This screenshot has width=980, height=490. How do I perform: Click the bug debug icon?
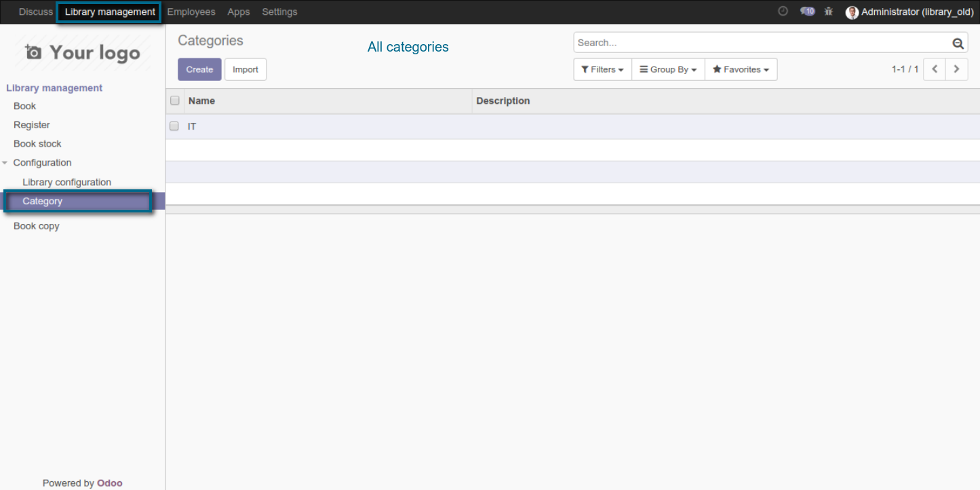(829, 12)
